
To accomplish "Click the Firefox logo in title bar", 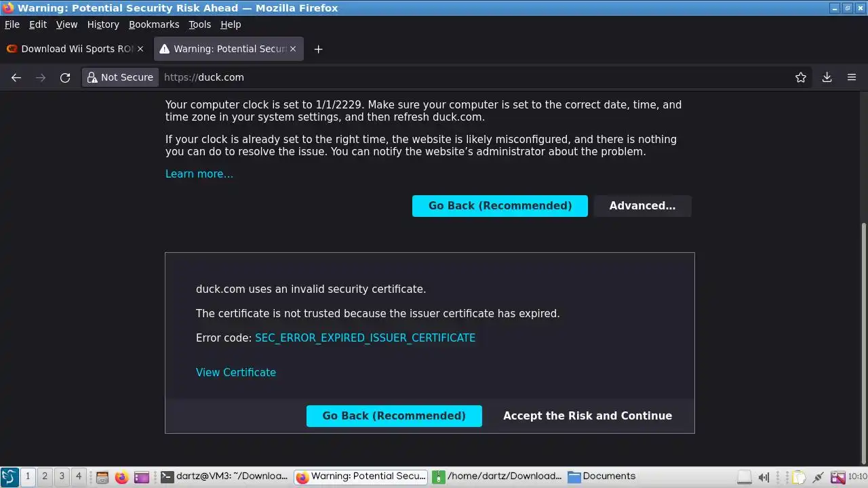I will click(x=8, y=8).
